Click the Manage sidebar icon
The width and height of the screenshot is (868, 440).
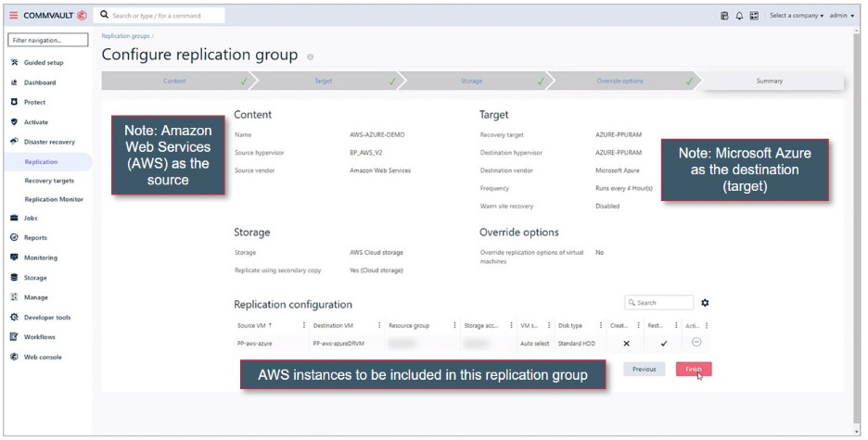15,297
